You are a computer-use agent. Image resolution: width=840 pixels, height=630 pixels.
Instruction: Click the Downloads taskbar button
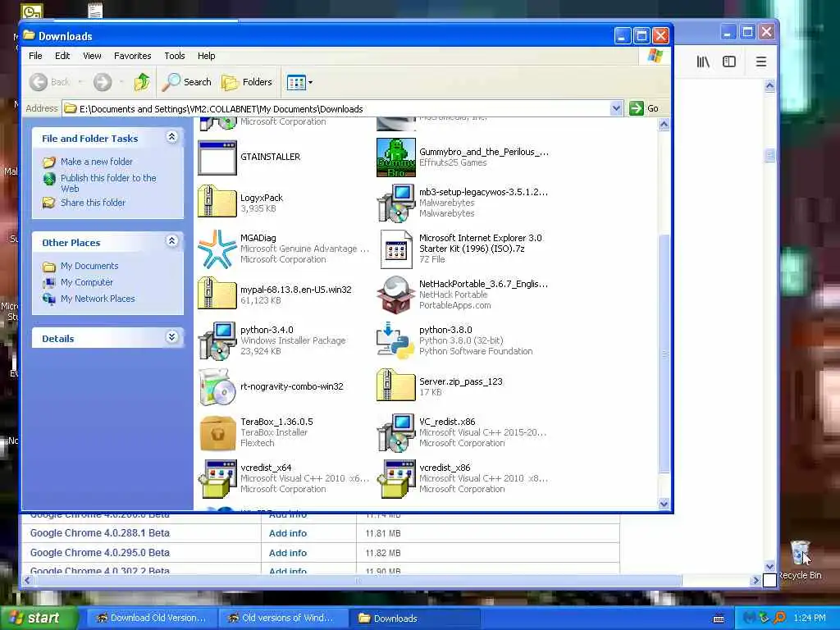pos(416,619)
